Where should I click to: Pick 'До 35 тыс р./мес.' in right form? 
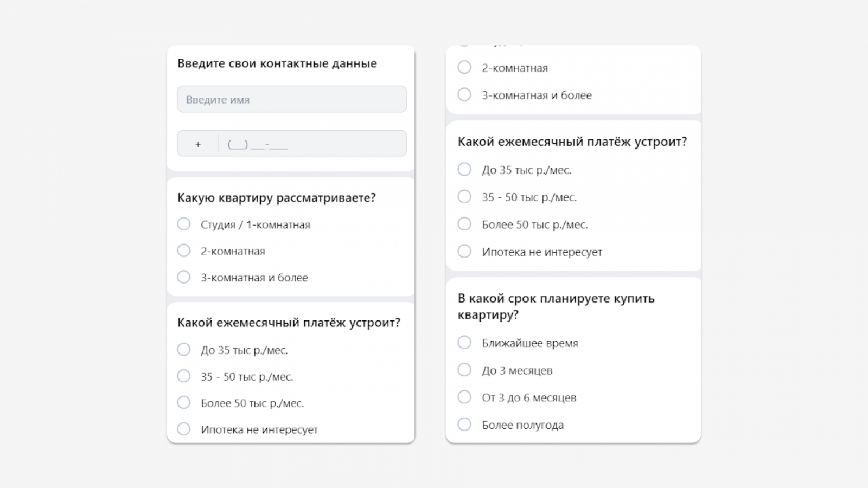464,169
